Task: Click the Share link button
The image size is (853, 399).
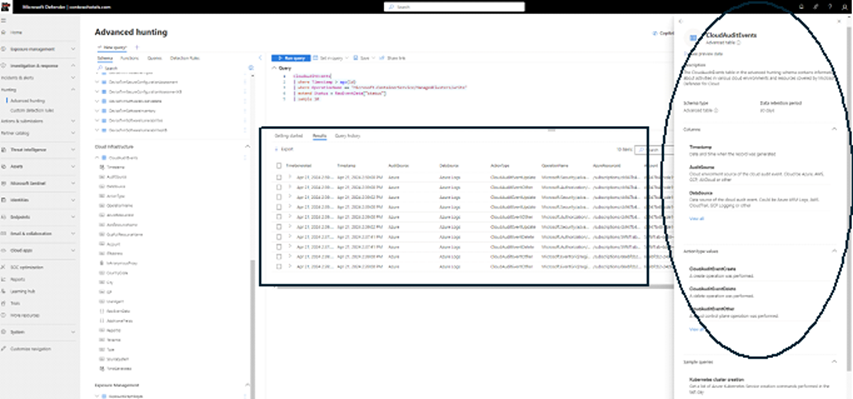Action: tap(392, 58)
